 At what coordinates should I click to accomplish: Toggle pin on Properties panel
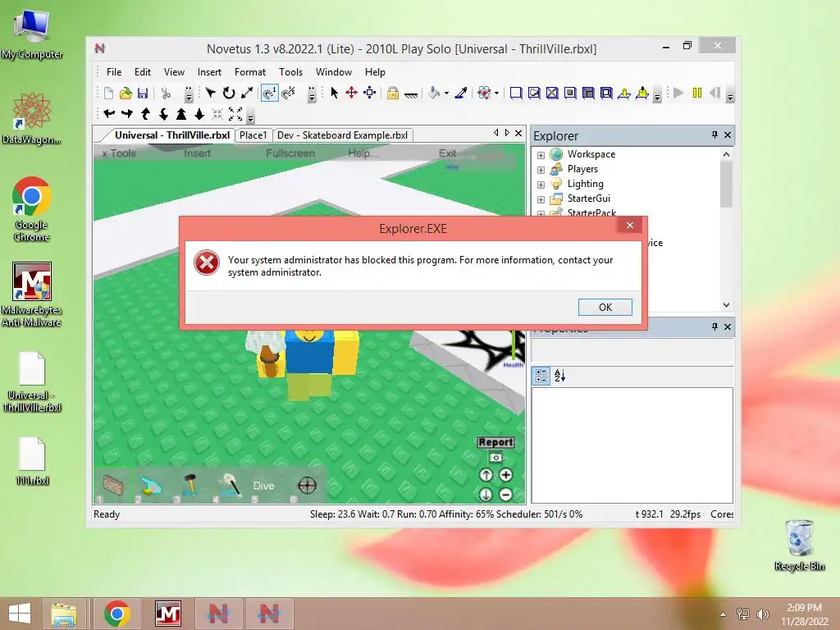714,326
